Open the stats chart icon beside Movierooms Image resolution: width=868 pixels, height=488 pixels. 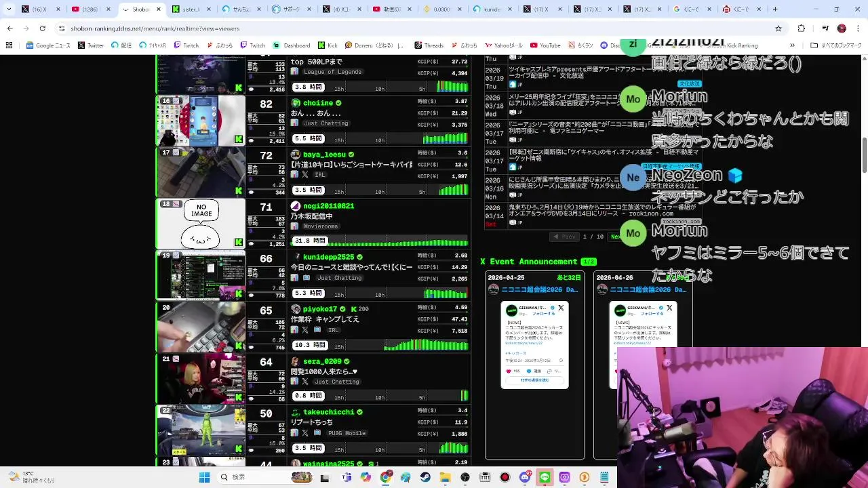tap(294, 226)
